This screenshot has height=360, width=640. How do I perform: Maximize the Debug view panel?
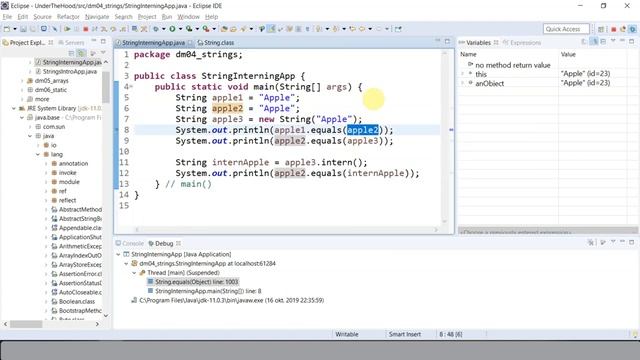point(631,242)
